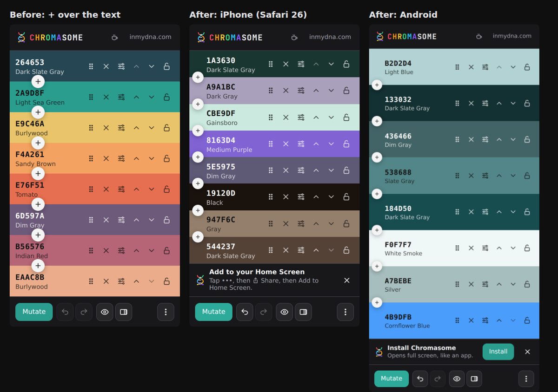Click coffee cup icon in iPhone panel header
This screenshot has height=392, width=558.
click(x=294, y=37)
